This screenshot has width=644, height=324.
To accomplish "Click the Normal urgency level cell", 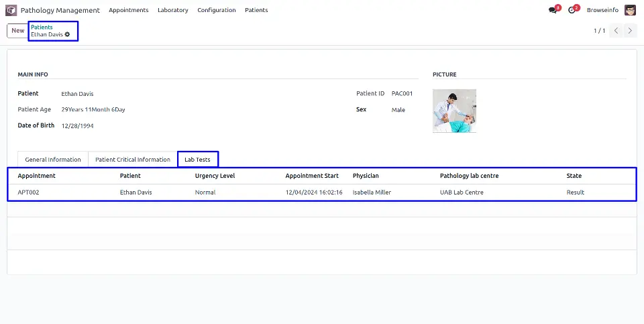I will [205, 192].
